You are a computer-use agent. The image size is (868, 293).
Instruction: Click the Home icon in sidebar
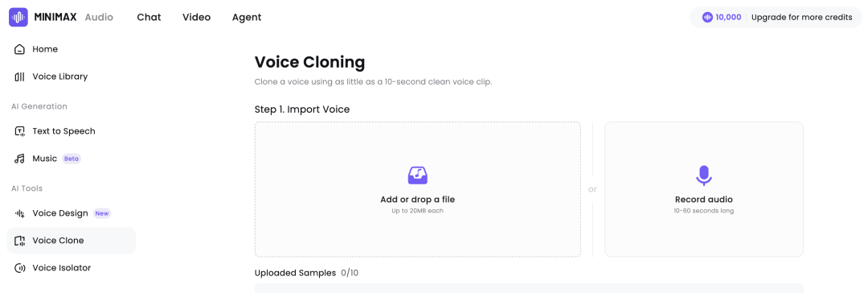(x=19, y=49)
